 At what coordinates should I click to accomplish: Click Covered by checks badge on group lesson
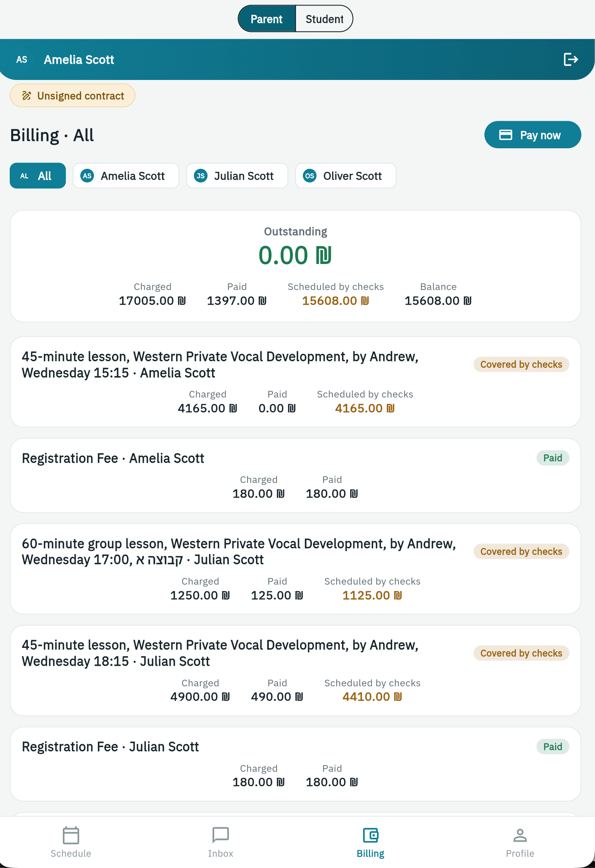point(521,552)
